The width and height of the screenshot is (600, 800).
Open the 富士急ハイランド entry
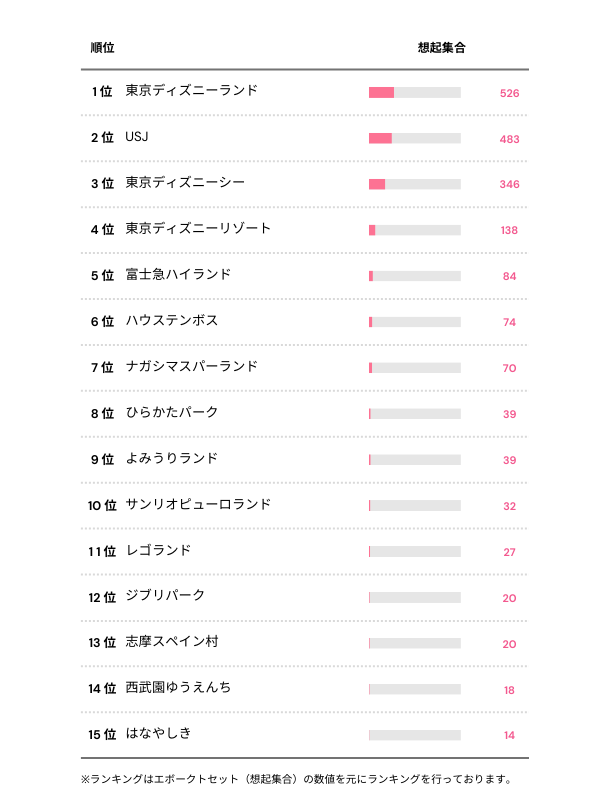[x=178, y=275]
